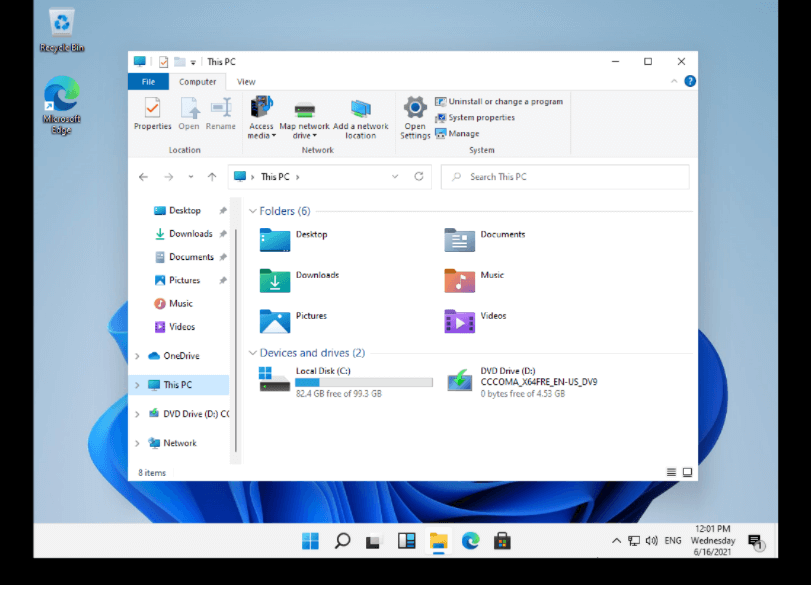Collapse the Folders (6) group
This screenshot has width=811, height=599.
(x=252, y=211)
